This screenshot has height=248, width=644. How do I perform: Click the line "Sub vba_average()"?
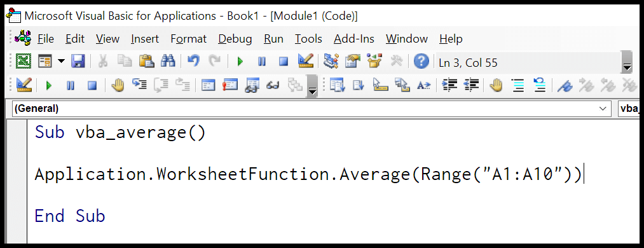[x=120, y=133]
